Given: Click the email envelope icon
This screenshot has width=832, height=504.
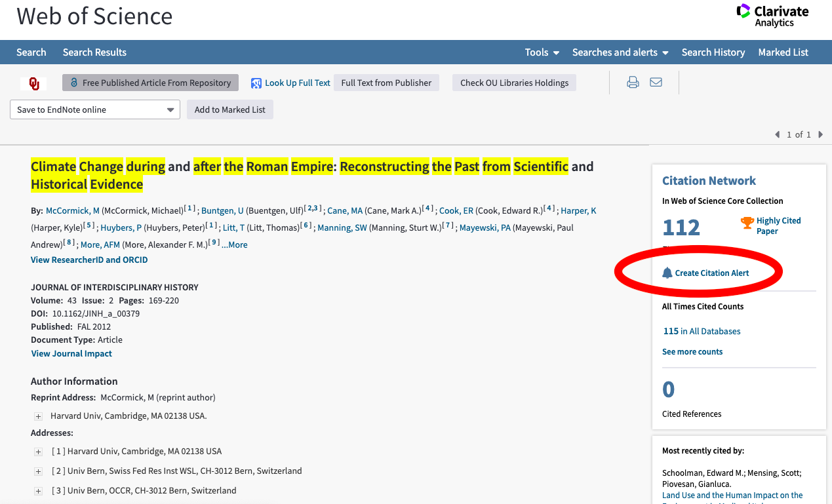Looking at the screenshot, I should click(656, 83).
